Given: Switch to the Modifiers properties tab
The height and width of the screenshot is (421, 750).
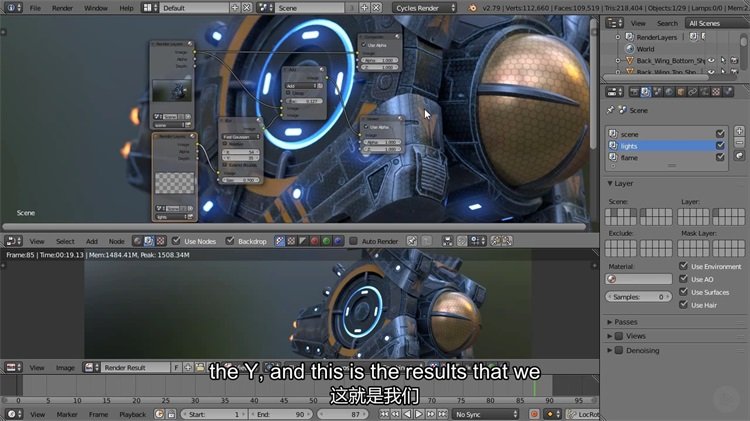Looking at the screenshot, I should 704,91.
